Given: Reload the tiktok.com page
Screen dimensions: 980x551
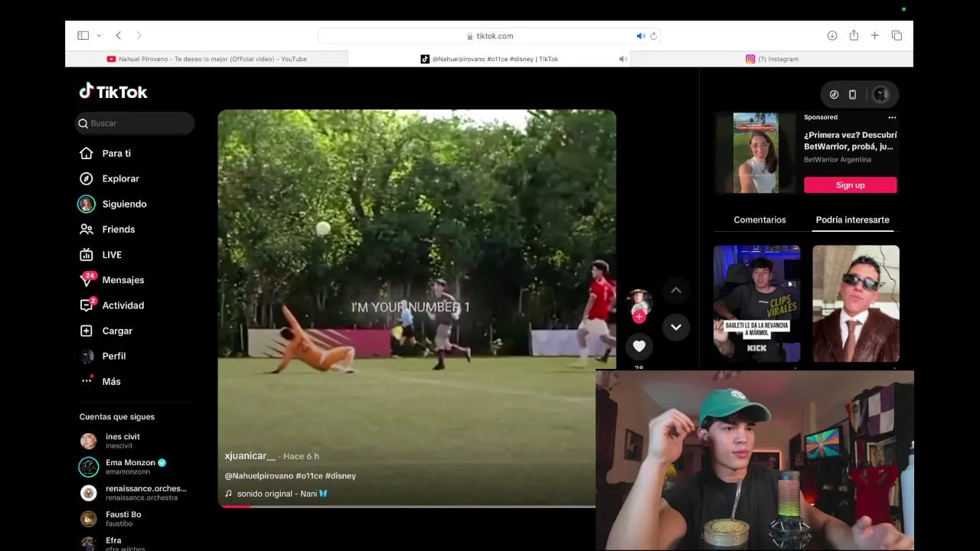Looking at the screenshot, I should (653, 36).
